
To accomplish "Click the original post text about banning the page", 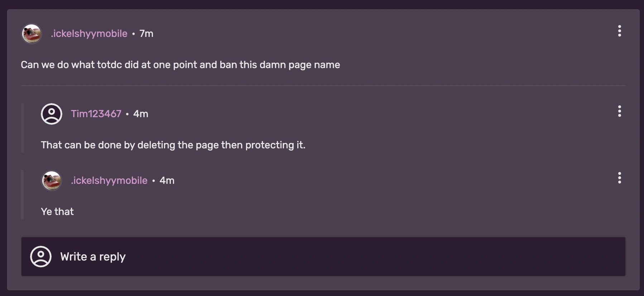I will pos(180,65).
